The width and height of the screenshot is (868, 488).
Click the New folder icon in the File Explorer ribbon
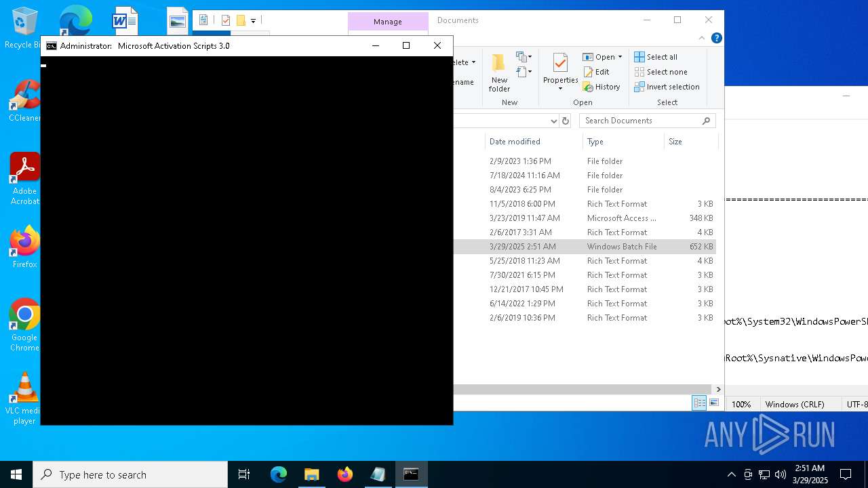(x=499, y=72)
